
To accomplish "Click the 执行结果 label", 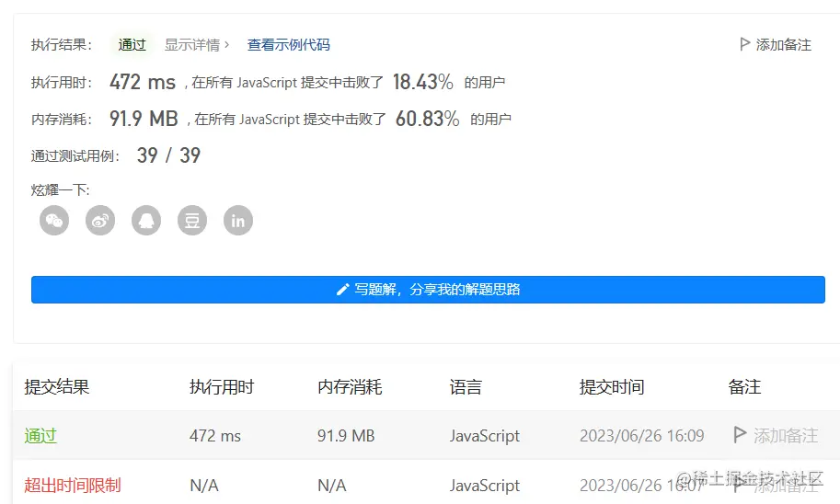I will (x=62, y=44).
